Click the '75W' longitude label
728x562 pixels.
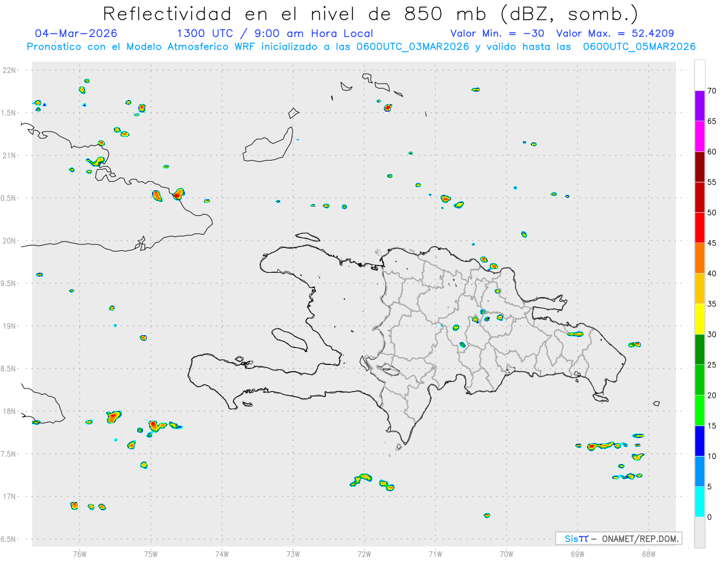coord(151,554)
